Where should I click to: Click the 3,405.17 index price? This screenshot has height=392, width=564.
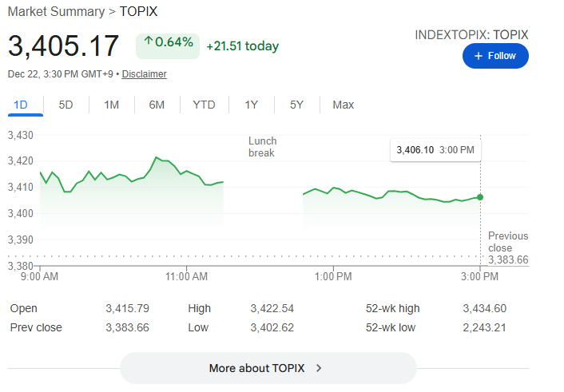coord(64,46)
